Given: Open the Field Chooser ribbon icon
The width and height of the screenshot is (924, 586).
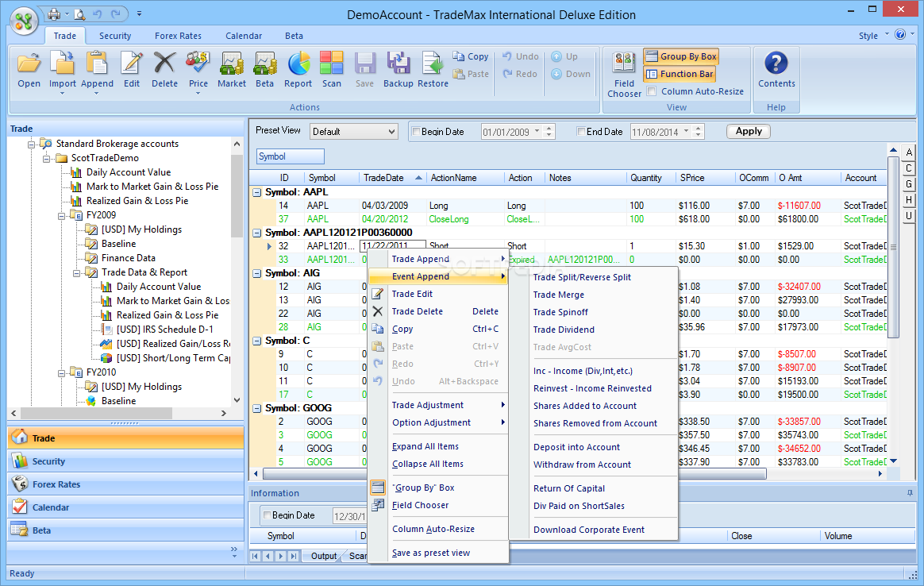Looking at the screenshot, I should point(624,63).
